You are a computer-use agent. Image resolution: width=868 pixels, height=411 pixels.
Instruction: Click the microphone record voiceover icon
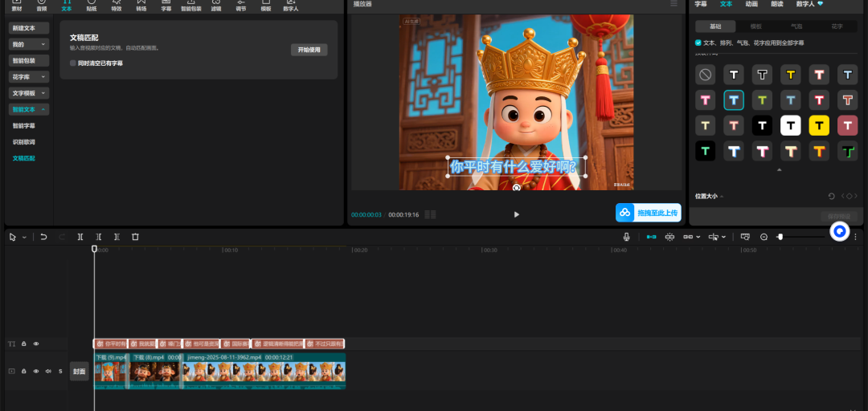click(627, 237)
